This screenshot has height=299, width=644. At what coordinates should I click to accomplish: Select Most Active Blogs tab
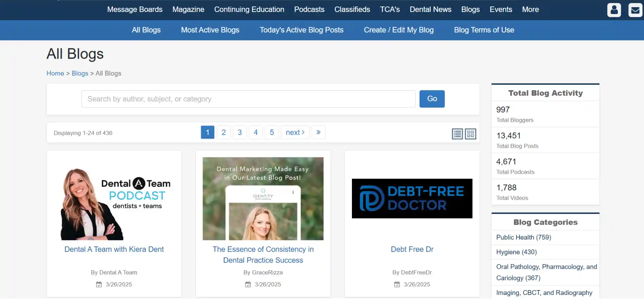pos(210,30)
